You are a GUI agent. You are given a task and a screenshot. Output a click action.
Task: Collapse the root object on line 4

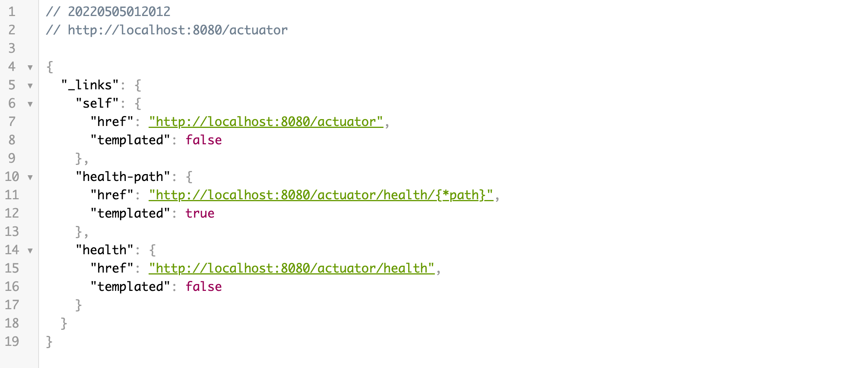(x=30, y=68)
